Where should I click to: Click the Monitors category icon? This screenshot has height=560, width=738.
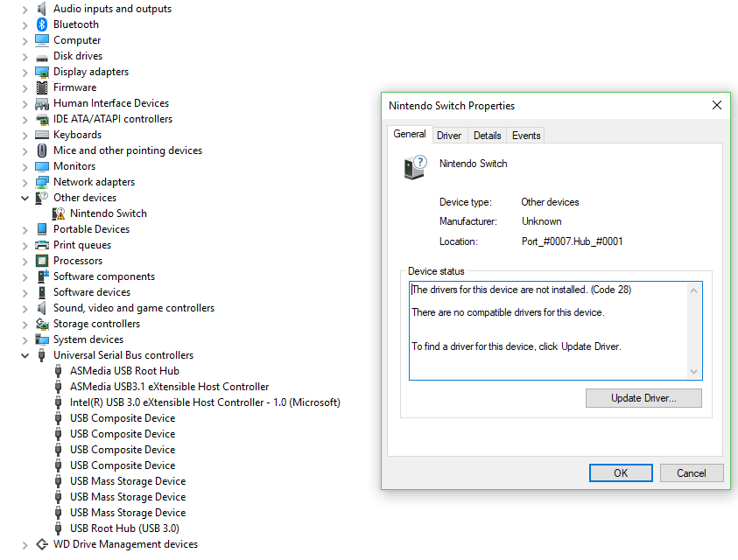click(x=42, y=166)
